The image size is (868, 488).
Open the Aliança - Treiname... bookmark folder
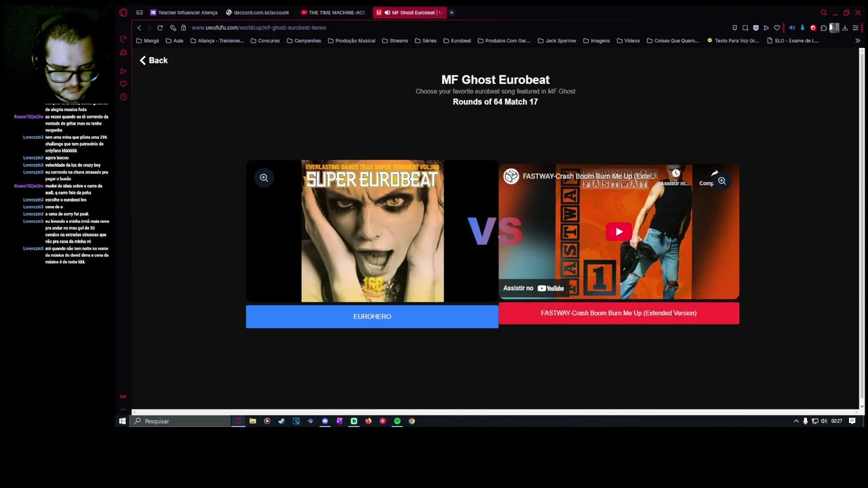click(x=216, y=41)
